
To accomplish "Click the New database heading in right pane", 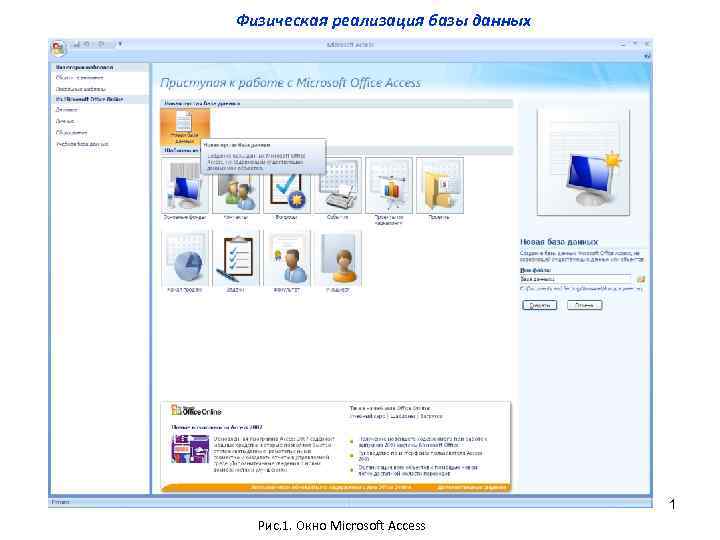I will pos(559,242).
